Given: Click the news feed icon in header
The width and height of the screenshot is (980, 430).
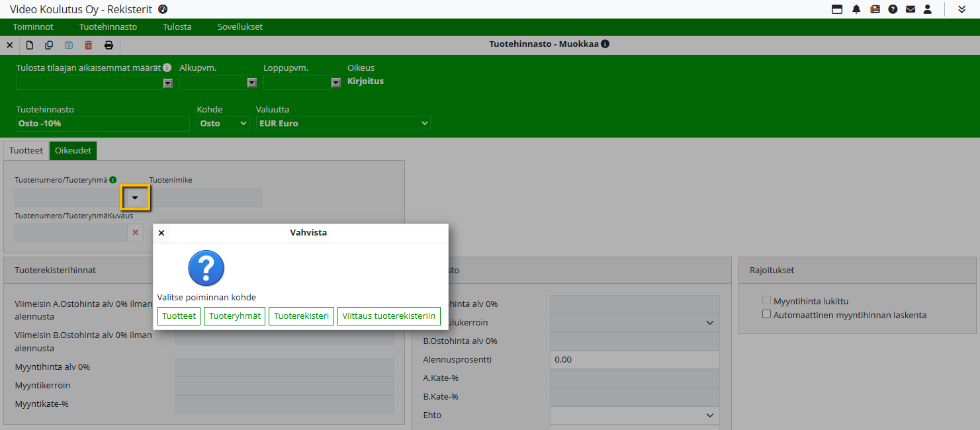Looking at the screenshot, I should coord(875,9).
